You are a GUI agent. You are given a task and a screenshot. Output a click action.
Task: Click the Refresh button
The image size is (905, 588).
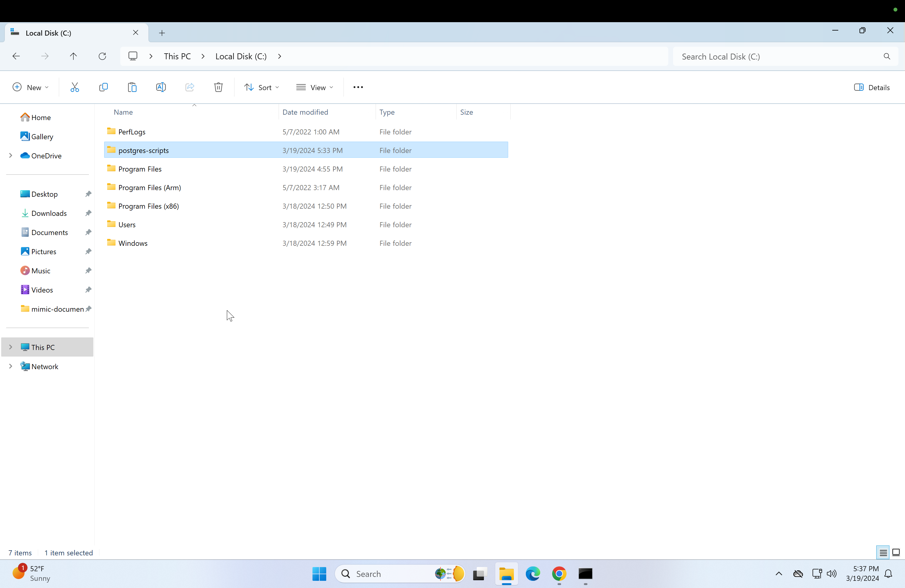point(102,56)
